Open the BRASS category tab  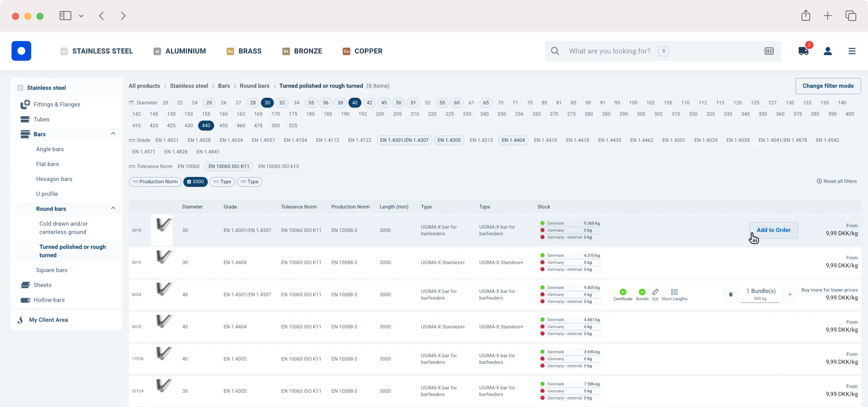[250, 51]
